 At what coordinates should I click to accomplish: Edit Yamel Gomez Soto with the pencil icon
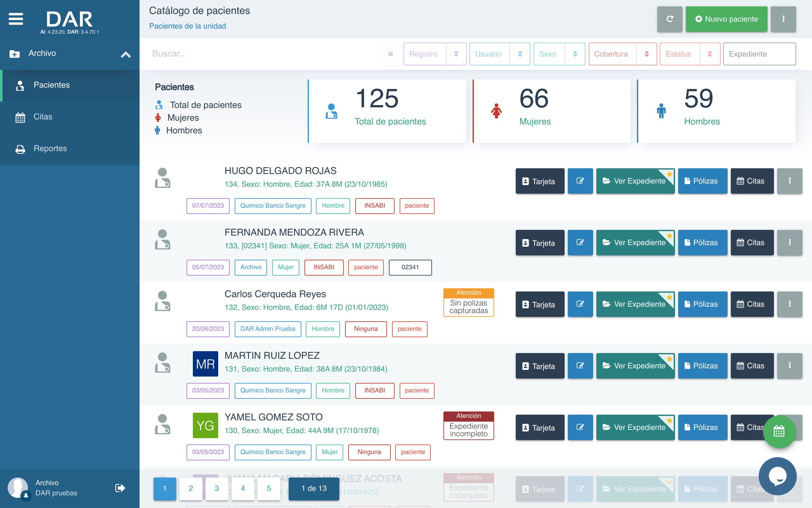click(580, 427)
